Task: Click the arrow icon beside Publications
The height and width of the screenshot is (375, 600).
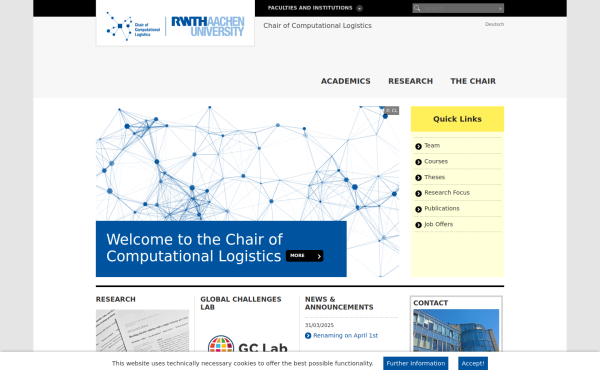Action: pyautogui.click(x=418, y=209)
